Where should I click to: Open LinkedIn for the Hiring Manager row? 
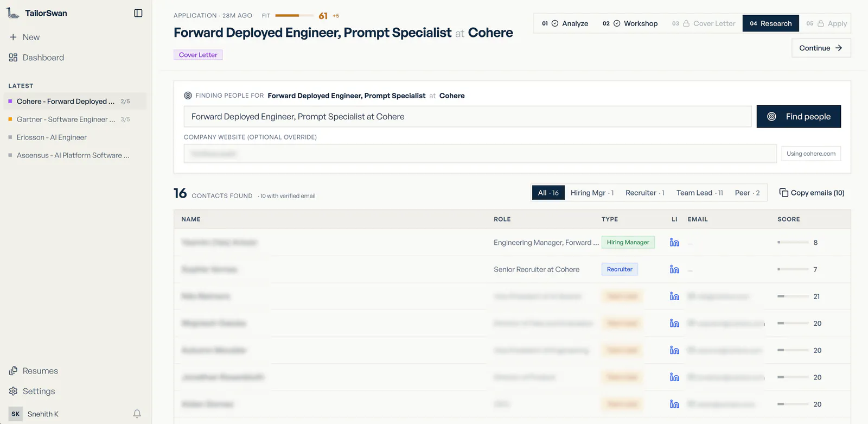click(674, 243)
